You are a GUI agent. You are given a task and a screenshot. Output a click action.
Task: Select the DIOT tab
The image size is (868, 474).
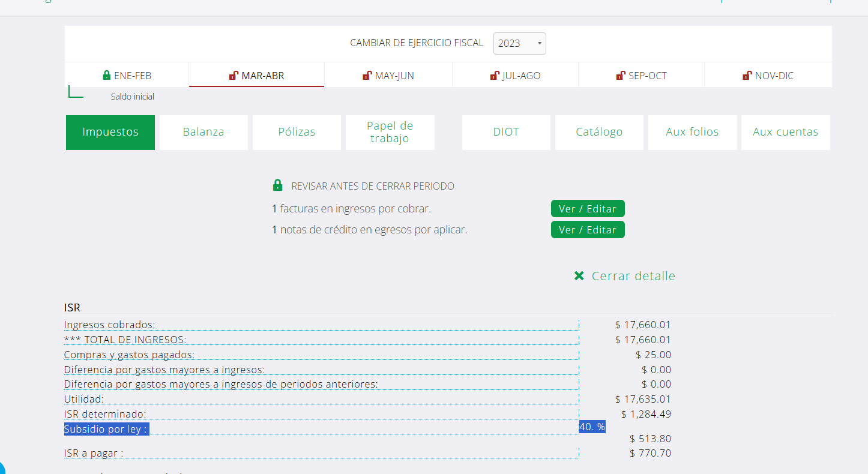tap(506, 132)
